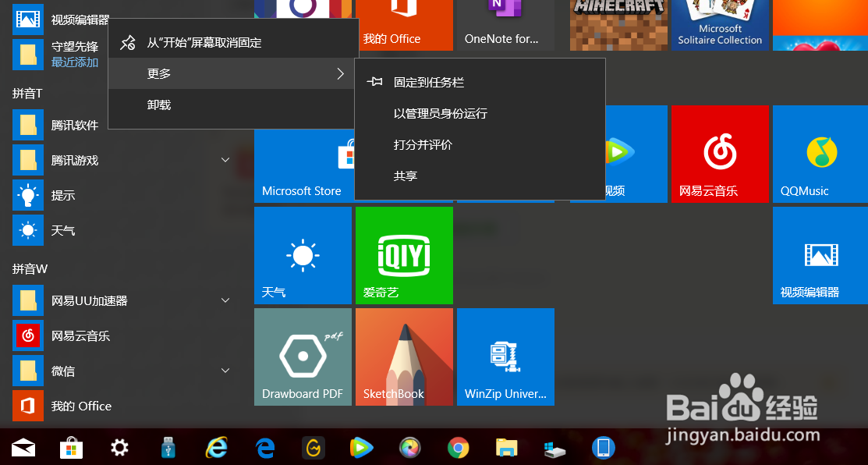868x465 pixels.
Task: Launch OneNote tile
Action: 505,26
